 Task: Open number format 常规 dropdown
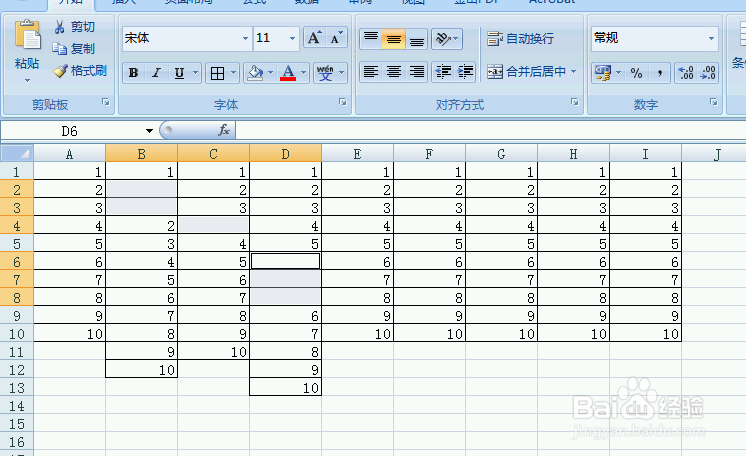pos(711,38)
